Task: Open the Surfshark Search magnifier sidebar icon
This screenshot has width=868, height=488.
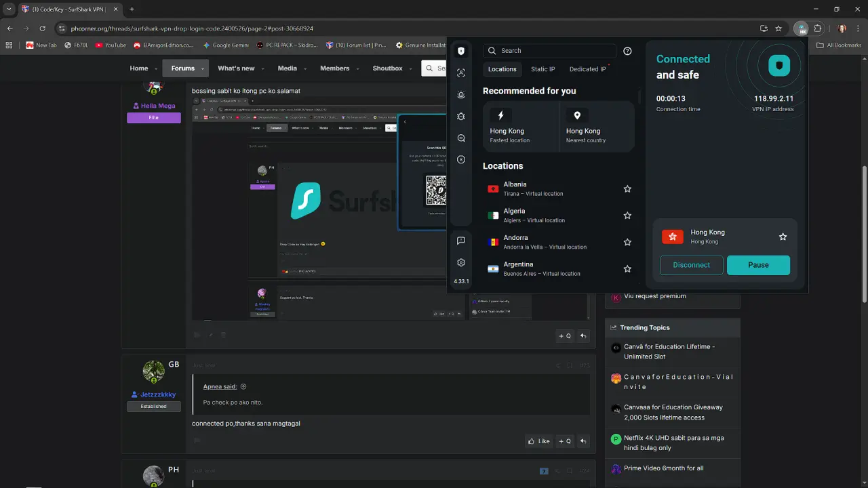Action: [x=461, y=138]
